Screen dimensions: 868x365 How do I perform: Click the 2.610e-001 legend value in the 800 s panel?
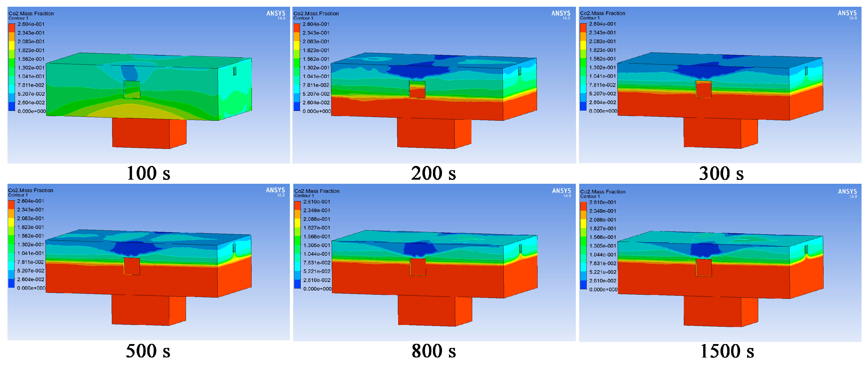tap(316, 202)
